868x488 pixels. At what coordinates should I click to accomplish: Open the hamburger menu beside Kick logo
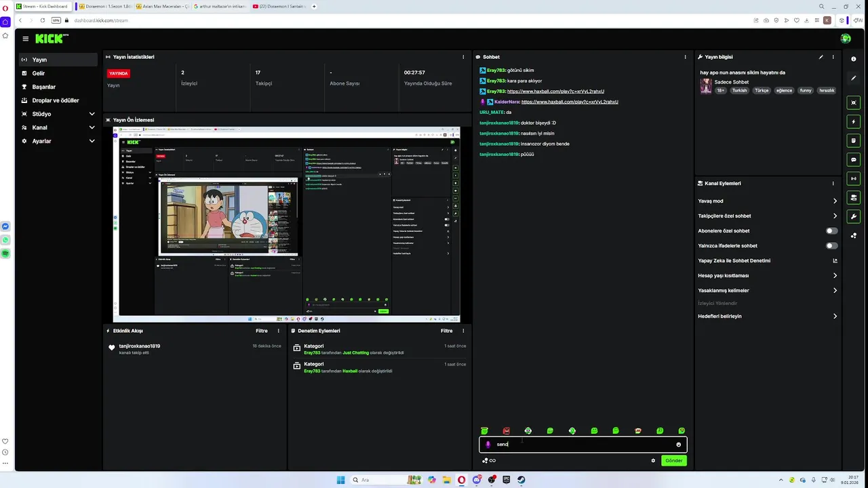25,39
